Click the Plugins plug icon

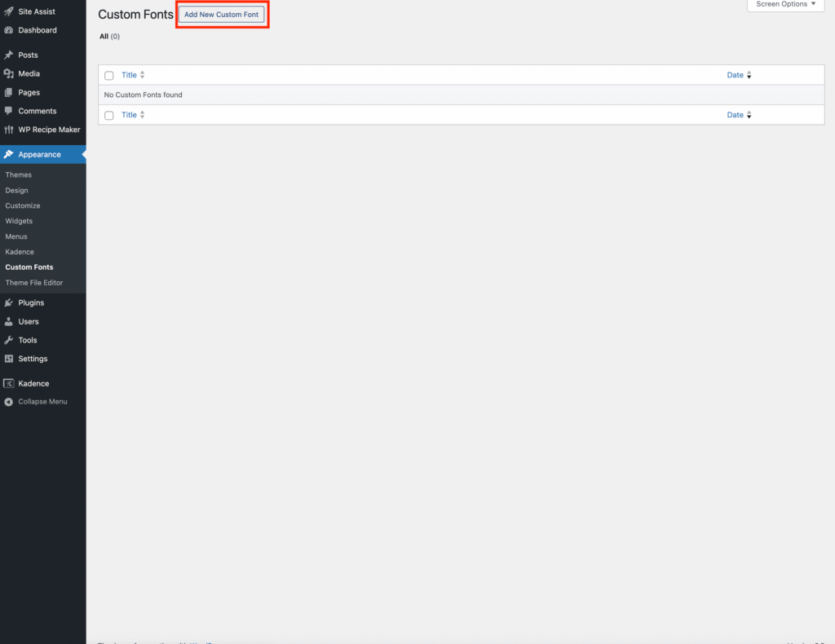(8, 302)
